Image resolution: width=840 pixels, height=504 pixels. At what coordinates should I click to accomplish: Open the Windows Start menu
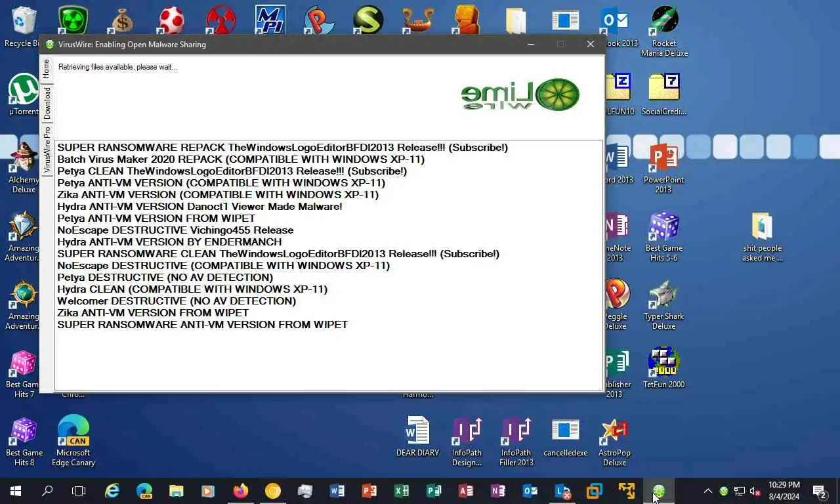(x=16, y=491)
